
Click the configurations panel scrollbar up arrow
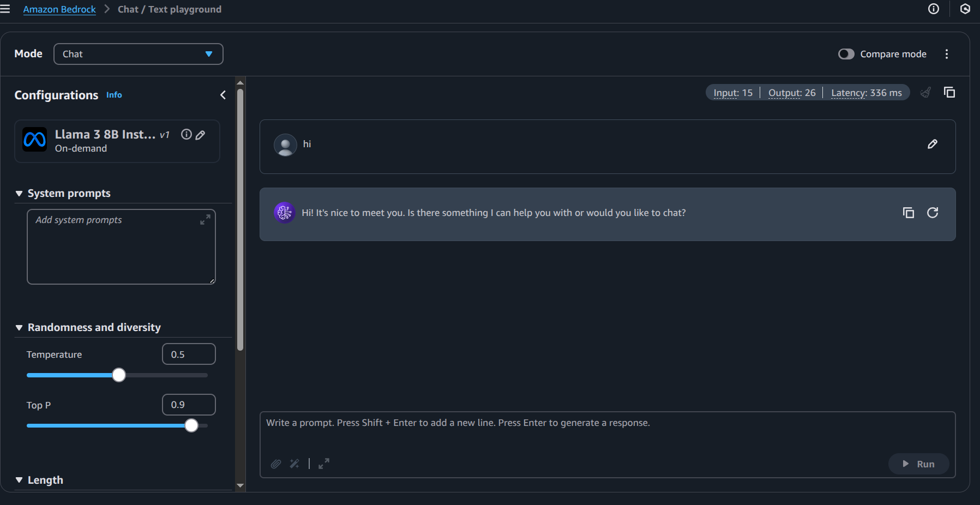(x=240, y=82)
